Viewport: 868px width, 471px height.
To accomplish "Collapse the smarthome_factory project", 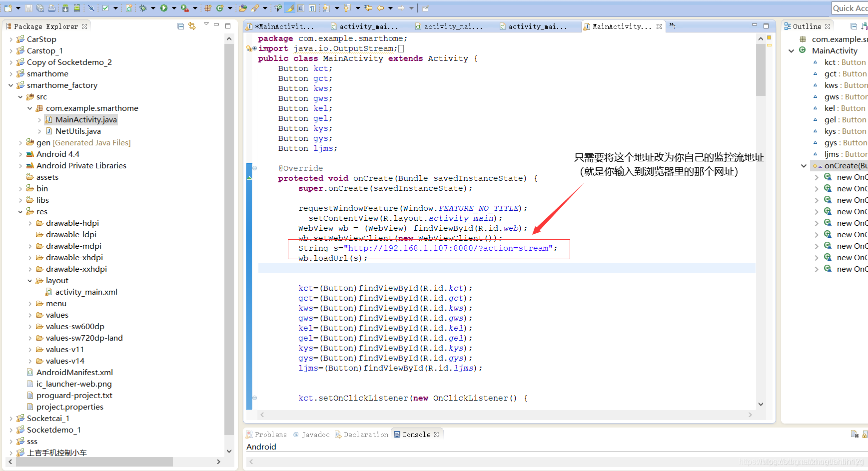I will point(11,85).
